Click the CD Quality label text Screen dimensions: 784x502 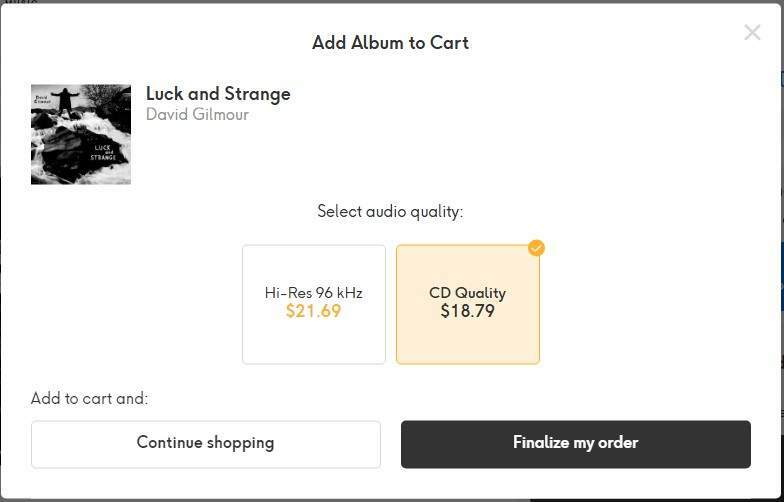[468, 293]
